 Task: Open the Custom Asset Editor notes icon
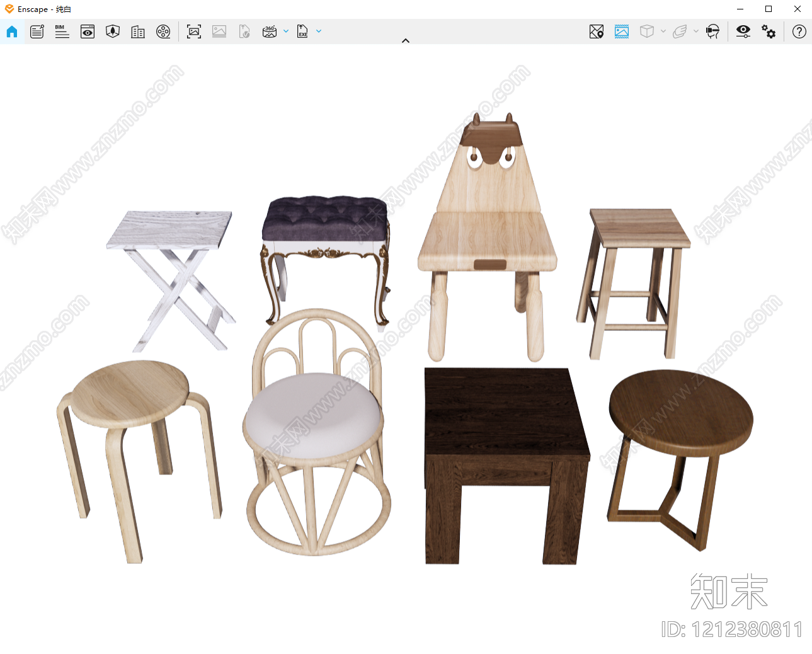[37, 32]
